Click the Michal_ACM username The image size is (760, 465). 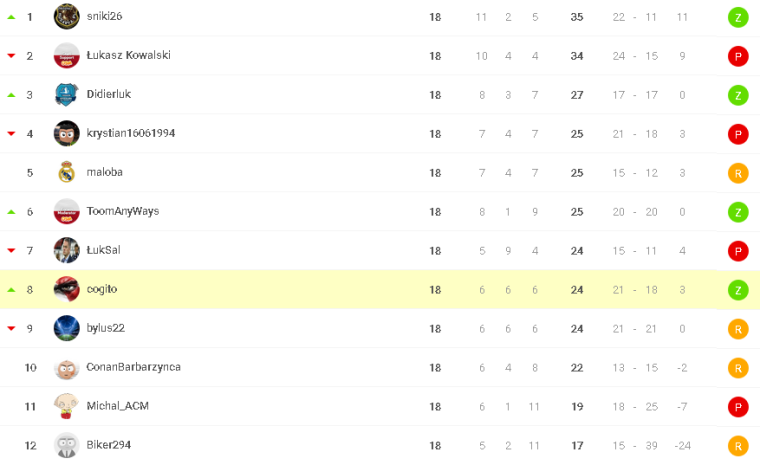[x=118, y=406]
